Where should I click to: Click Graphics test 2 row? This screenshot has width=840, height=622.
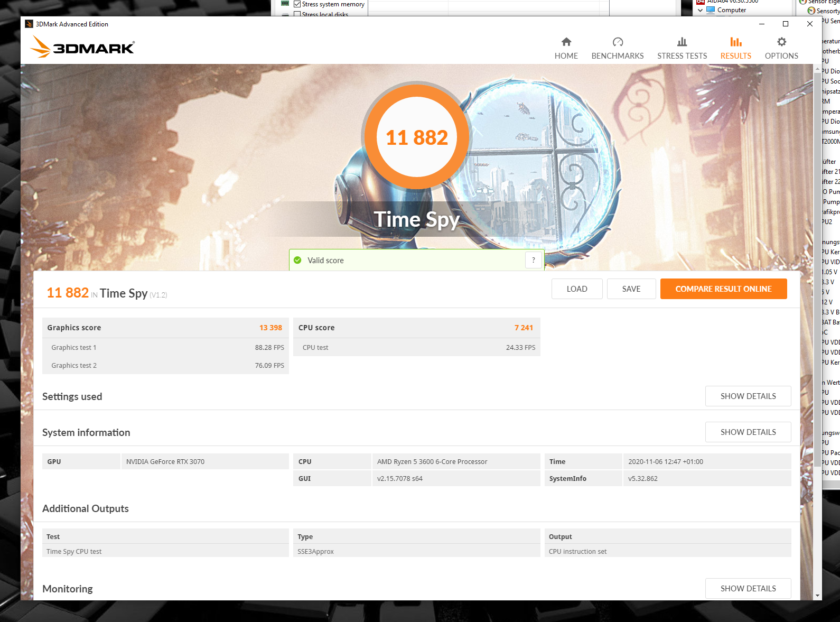[x=165, y=365]
